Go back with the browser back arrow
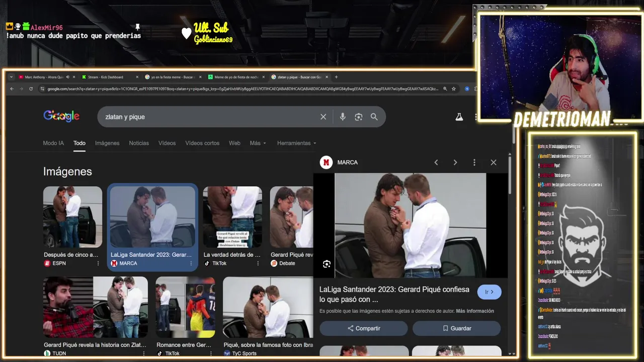The height and width of the screenshot is (362, 644). [x=12, y=89]
